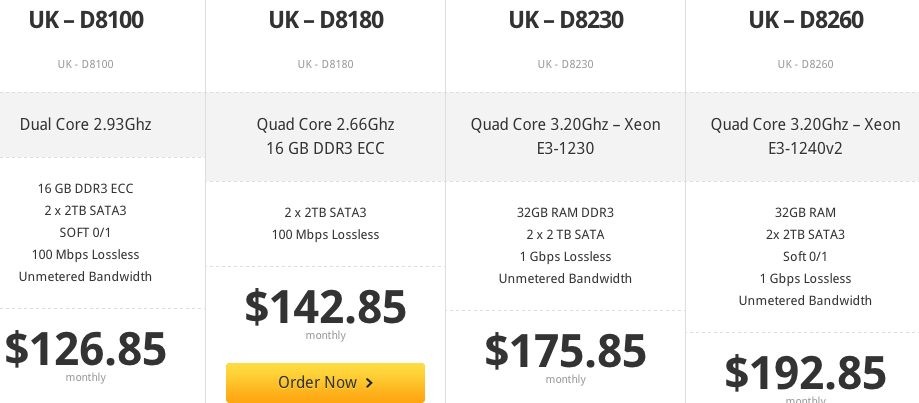Open the UK – D8230 plan title
This screenshot has width=919, height=403.
[565, 20]
